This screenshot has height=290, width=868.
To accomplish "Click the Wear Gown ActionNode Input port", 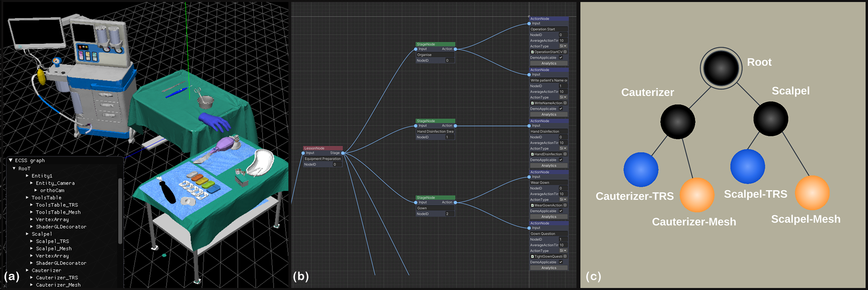I will coord(529,177).
